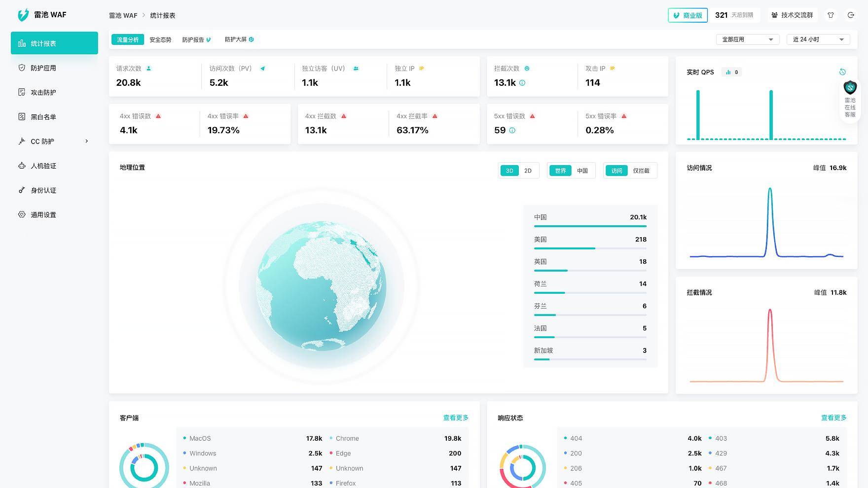The image size is (868, 488).
Task: Open the 近 24 小时 time range dropdown
Action: coord(818,39)
